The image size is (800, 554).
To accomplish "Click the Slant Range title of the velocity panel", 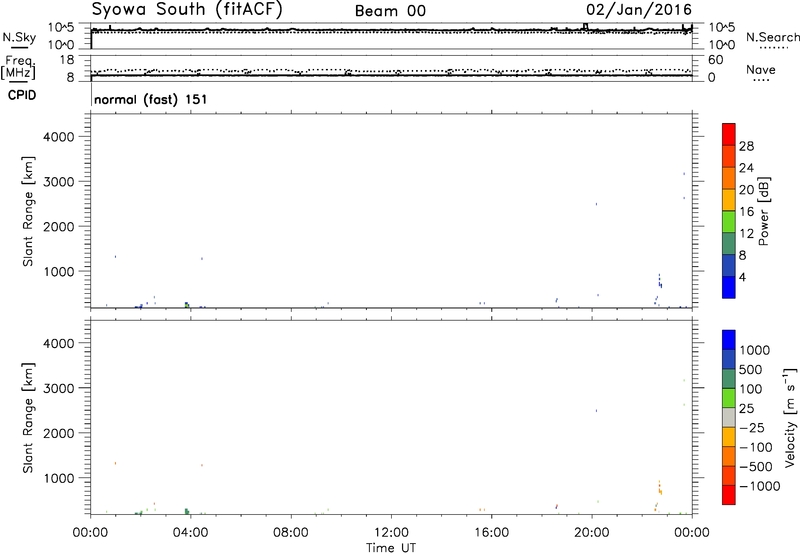I will tap(28, 418).
